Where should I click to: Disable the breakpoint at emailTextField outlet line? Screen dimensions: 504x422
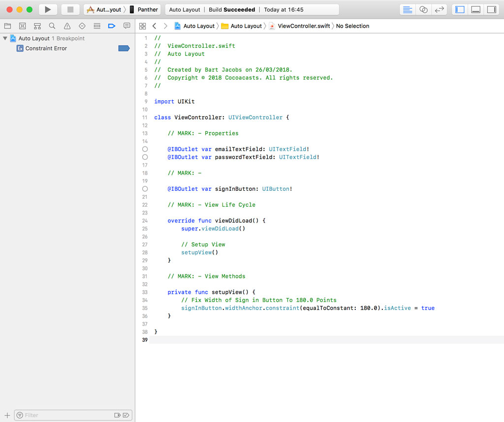tap(145, 149)
